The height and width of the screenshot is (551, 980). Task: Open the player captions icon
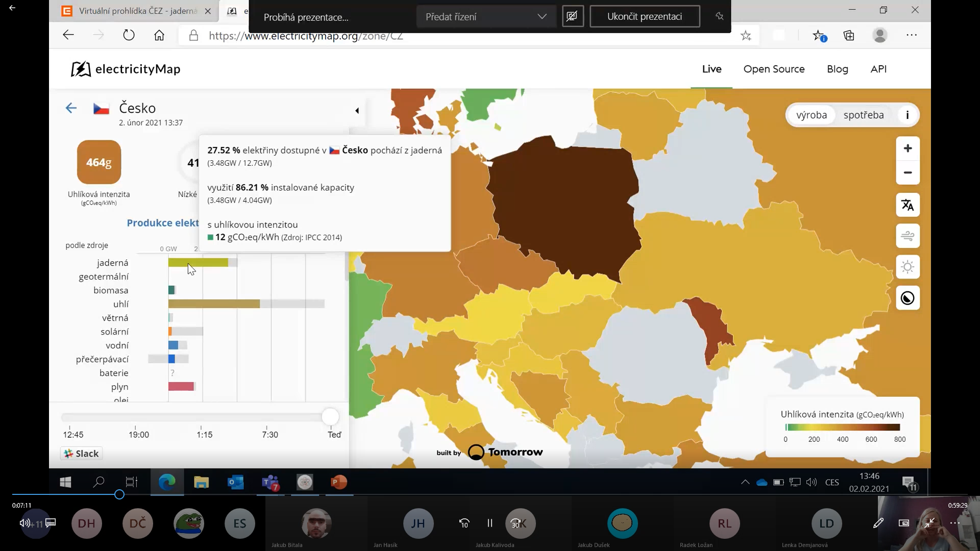click(51, 523)
